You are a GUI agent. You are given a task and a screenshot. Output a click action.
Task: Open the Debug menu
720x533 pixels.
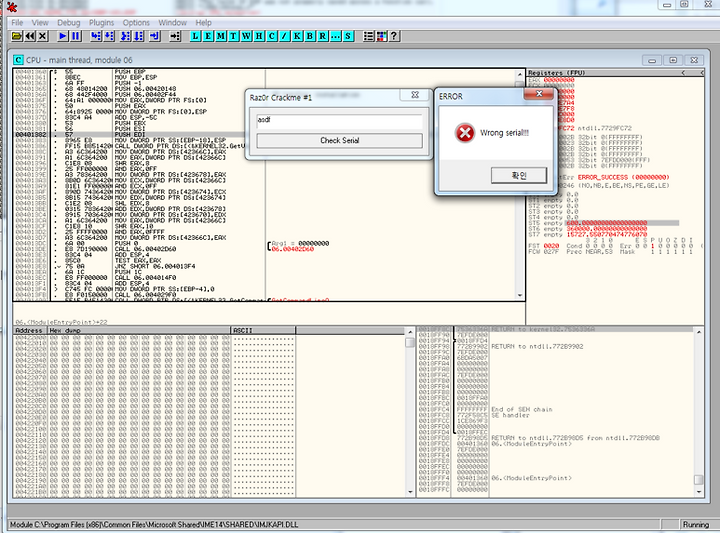[x=68, y=22]
